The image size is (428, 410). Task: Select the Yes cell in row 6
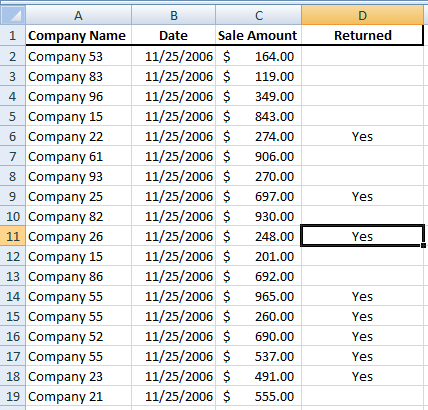click(x=362, y=136)
